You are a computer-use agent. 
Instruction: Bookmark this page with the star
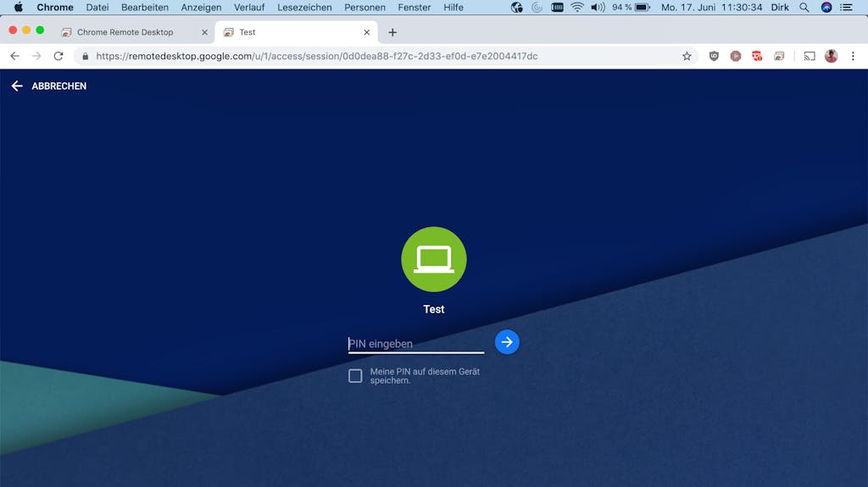pyautogui.click(x=687, y=56)
